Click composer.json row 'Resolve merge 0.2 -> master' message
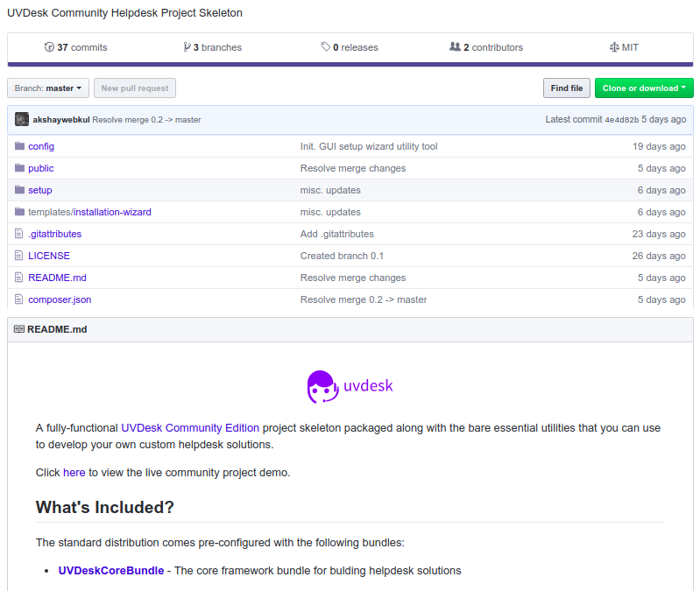The image size is (700, 591). (364, 299)
